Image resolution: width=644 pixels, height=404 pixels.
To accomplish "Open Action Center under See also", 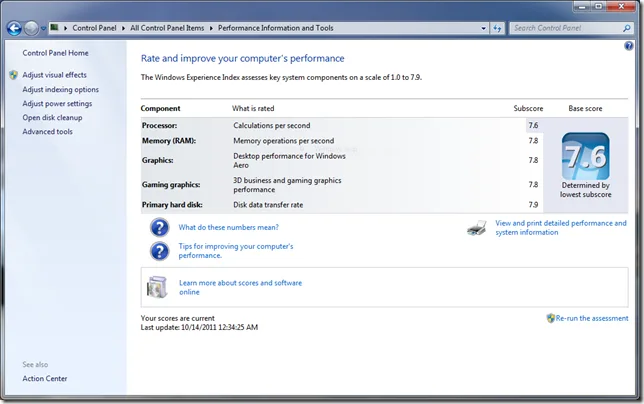I will [x=45, y=378].
